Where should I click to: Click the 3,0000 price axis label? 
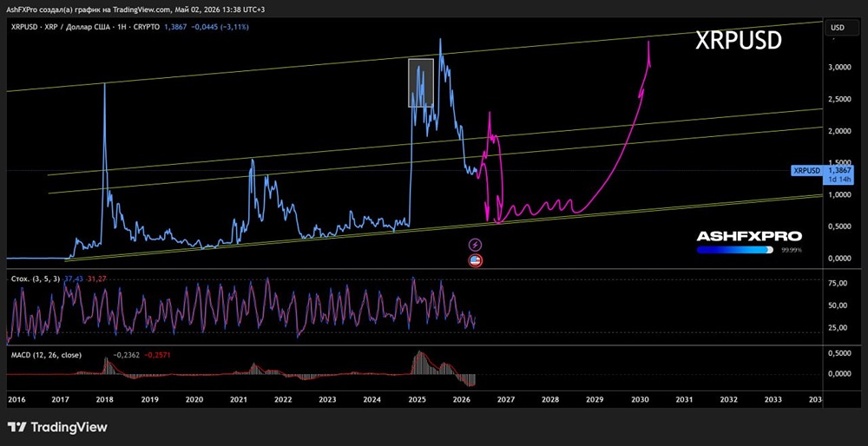[839, 67]
